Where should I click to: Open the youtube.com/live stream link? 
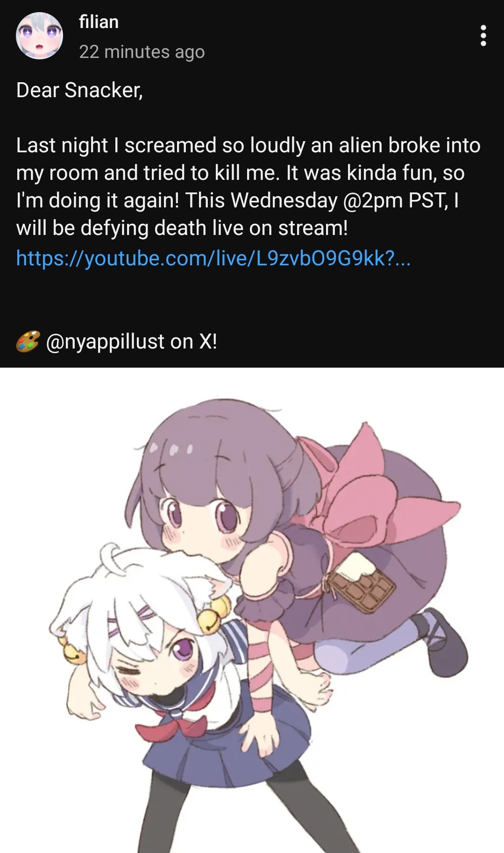(213, 257)
